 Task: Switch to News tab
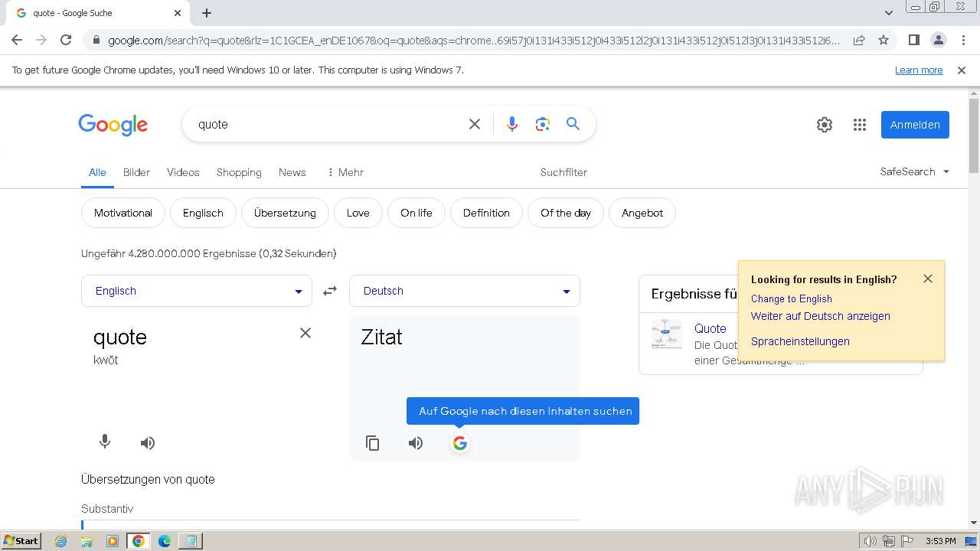(x=292, y=172)
